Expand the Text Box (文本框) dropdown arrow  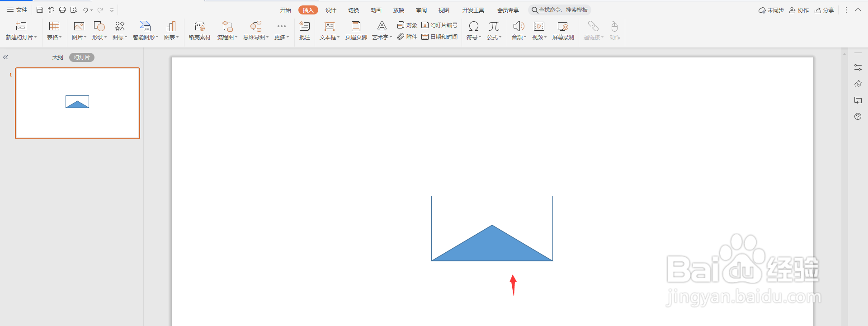(338, 37)
